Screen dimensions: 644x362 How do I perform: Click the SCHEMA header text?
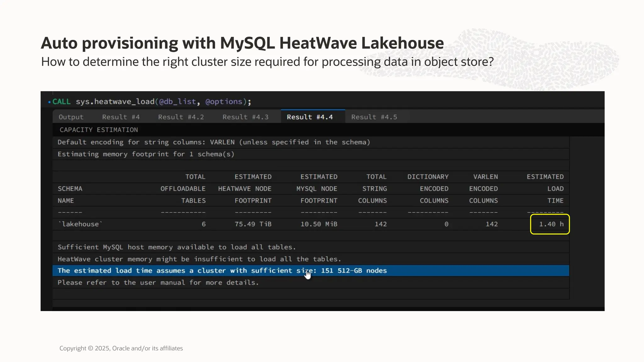[70, 189]
